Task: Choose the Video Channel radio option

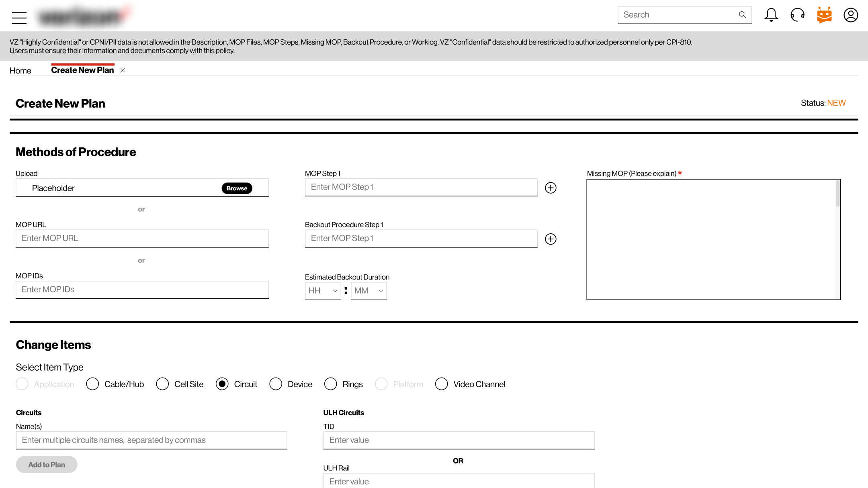Action: point(441,384)
